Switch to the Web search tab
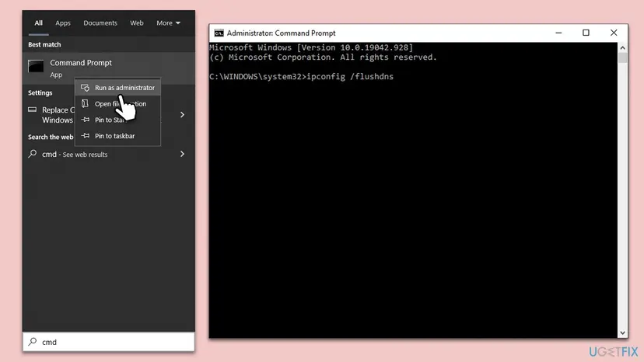 coord(137,23)
